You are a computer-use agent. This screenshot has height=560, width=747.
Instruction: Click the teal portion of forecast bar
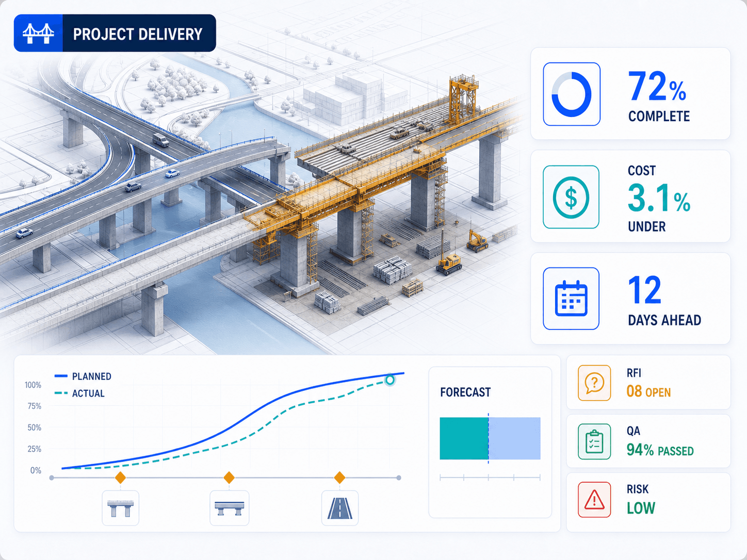pyautogui.click(x=464, y=438)
